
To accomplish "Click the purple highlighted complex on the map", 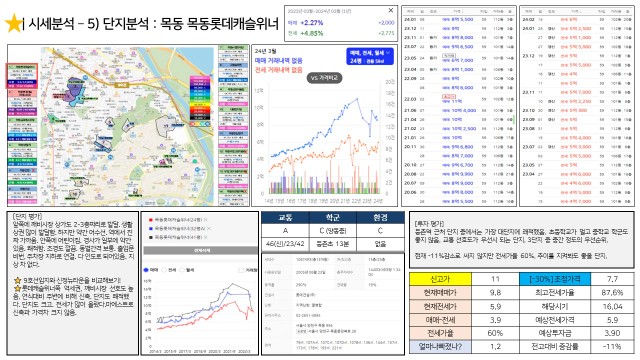I will (74, 88).
